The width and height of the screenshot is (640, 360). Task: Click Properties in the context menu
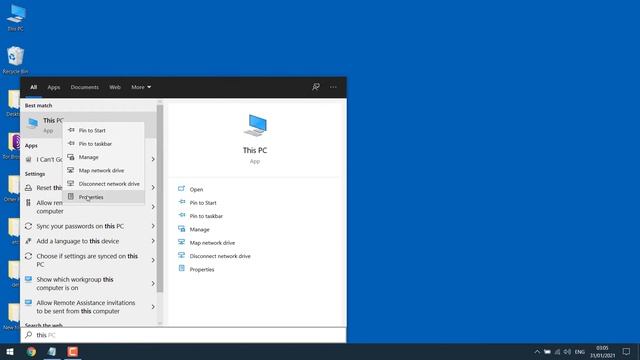(x=103, y=197)
